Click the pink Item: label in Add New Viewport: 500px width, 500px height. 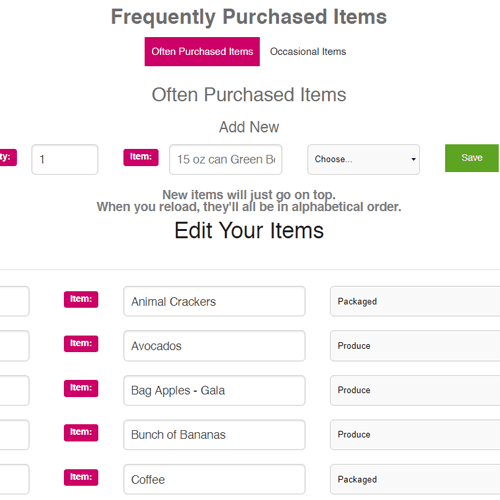pyautogui.click(x=141, y=157)
